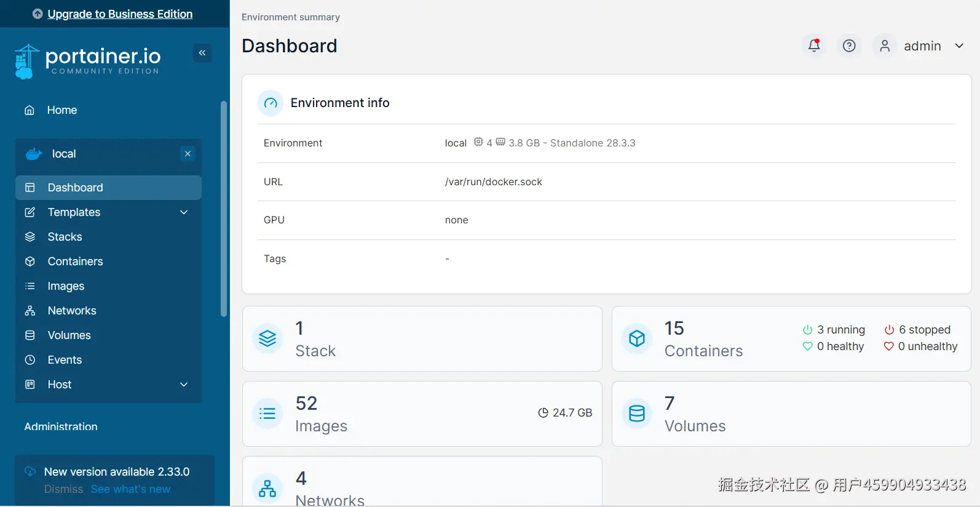Click the notifications bell icon

(x=814, y=46)
